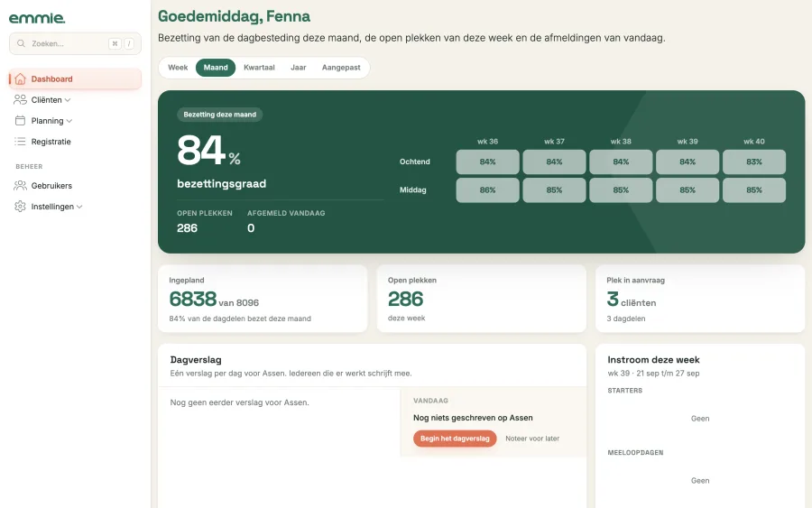Click the Registratie list icon
Screen dimensions: 812x508
(20, 142)
